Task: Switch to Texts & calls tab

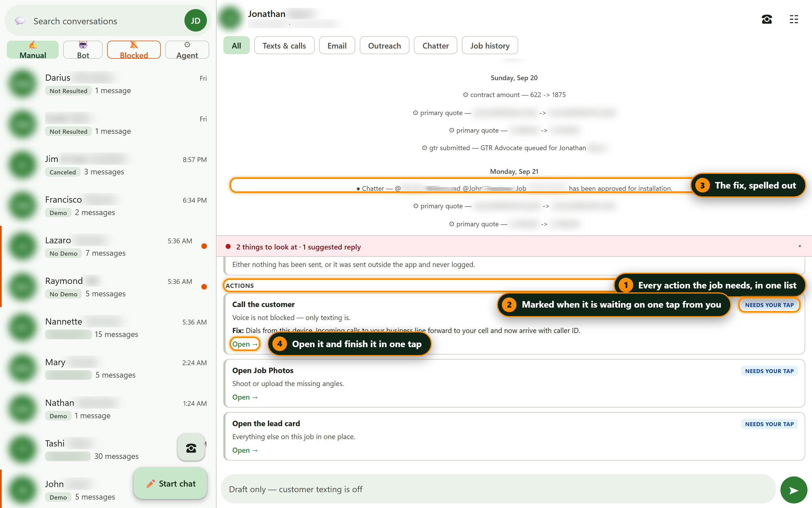Action: click(x=284, y=45)
